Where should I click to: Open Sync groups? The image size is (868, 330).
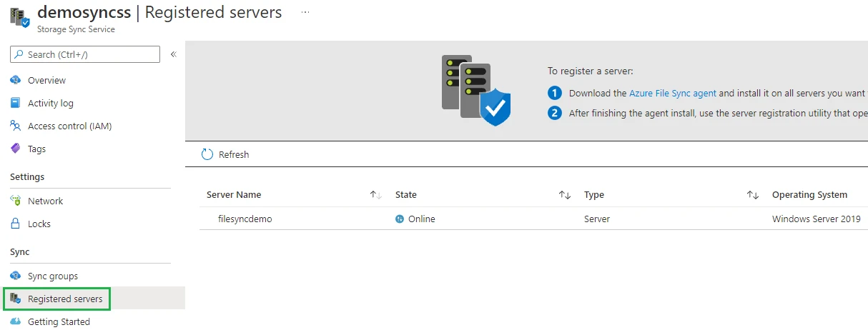point(53,276)
